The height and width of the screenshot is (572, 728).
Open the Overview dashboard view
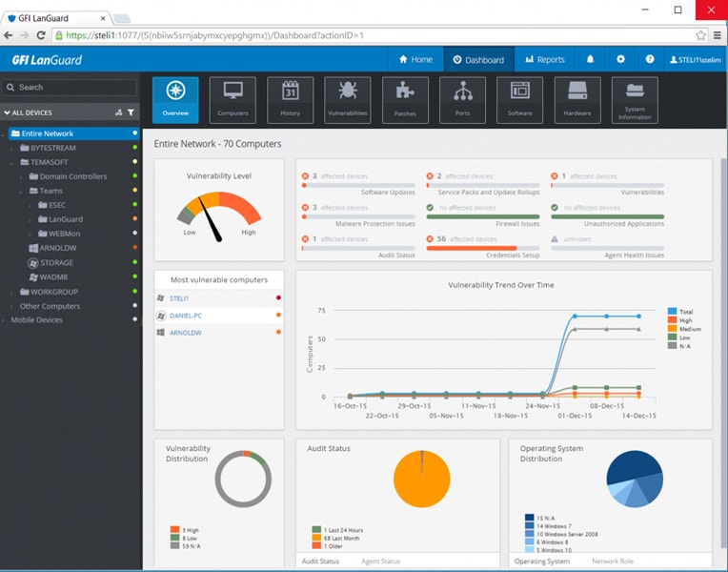point(175,100)
